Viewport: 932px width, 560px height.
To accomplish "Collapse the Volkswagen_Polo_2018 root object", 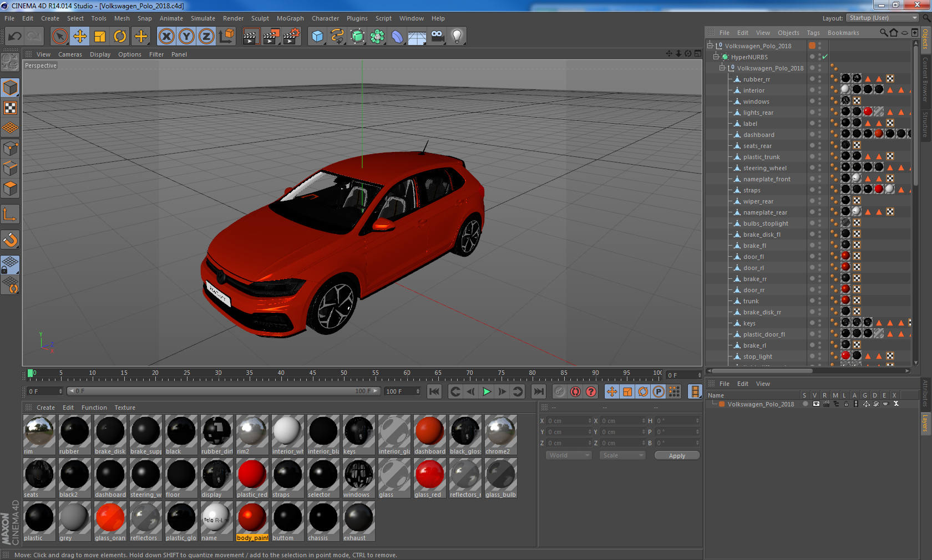I will 710,45.
